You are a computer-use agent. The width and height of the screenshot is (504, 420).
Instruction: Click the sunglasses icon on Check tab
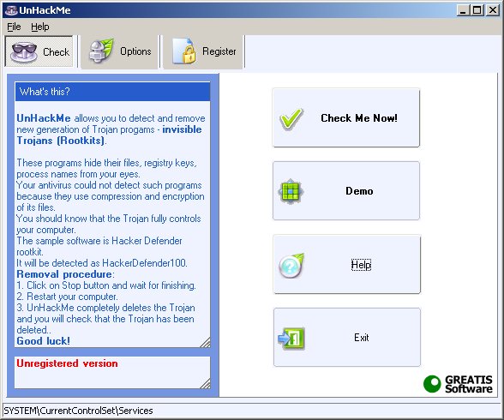[23, 52]
